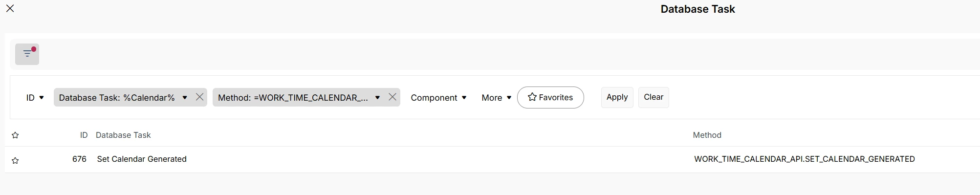Toggle the filter panel icon
This screenshot has width=980, height=195.
coord(27,54)
